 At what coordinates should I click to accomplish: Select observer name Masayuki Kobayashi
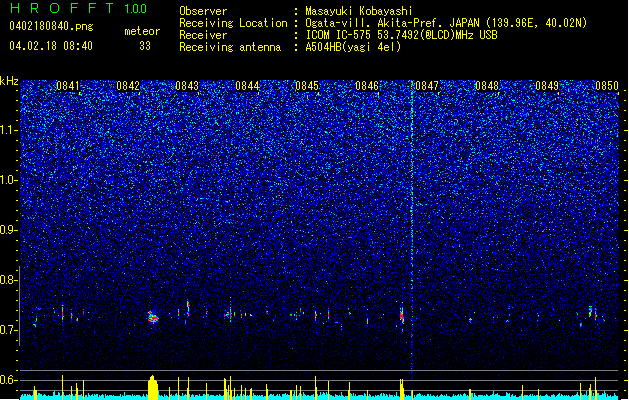359,11
